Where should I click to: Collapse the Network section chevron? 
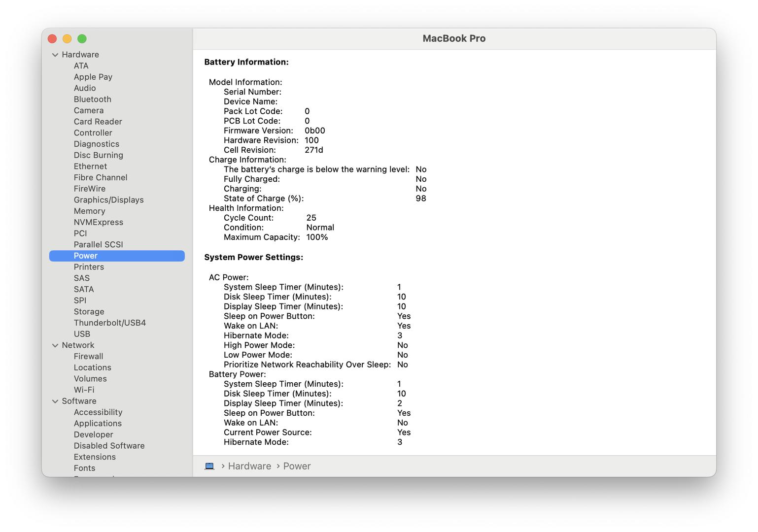55,345
